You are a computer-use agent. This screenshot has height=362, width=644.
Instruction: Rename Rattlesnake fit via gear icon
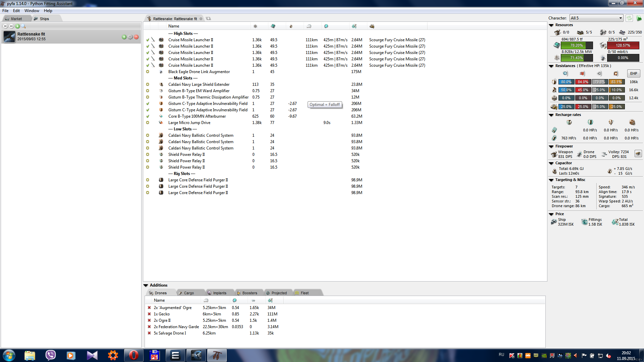pyautogui.click(x=130, y=37)
